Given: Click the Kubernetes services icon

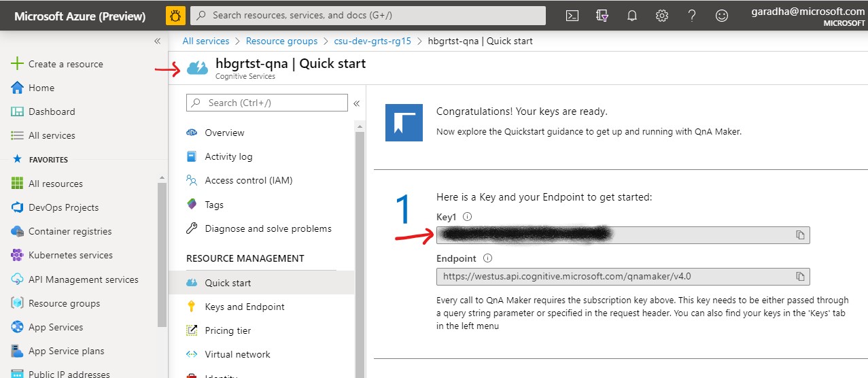Looking at the screenshot, I should pos(18,255).
